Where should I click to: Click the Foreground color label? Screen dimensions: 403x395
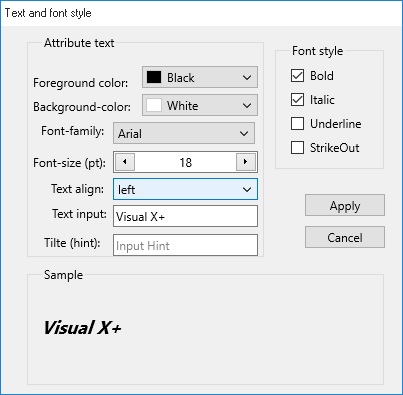[x=80, y=83]
